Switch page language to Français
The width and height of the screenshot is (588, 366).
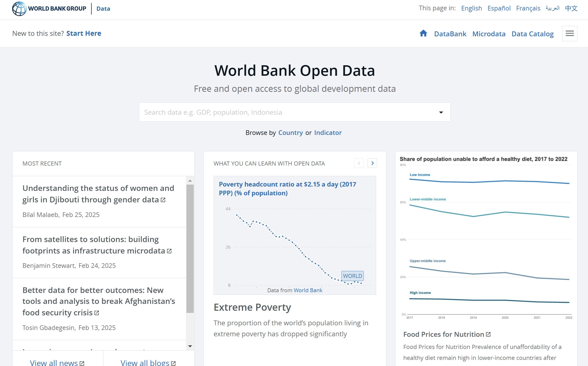528,8
